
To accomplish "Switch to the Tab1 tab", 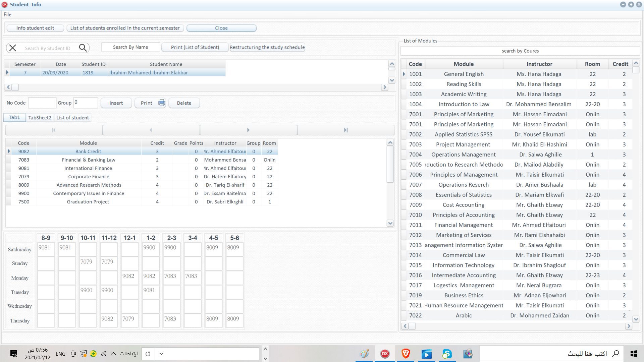I will [14, 117].
